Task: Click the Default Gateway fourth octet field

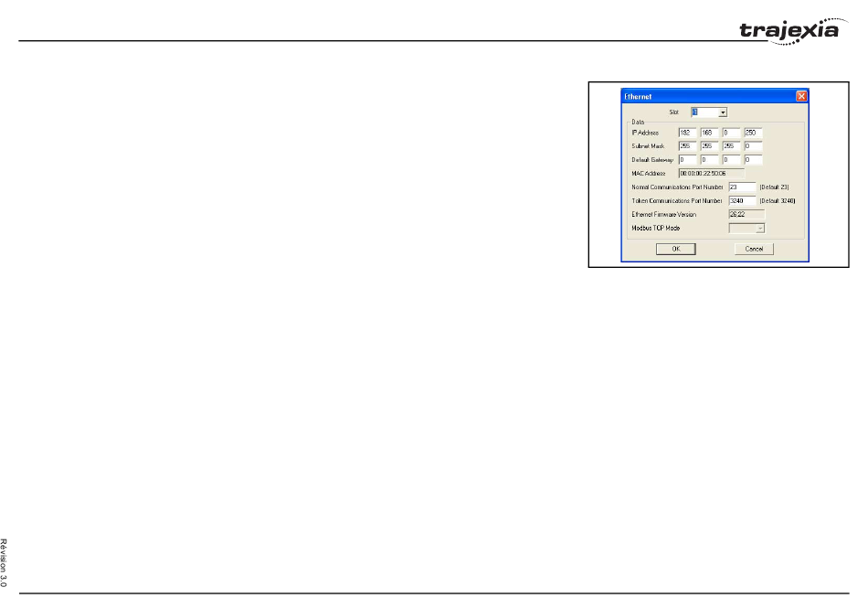Action: pyautogui.click(x=754, y=160)
